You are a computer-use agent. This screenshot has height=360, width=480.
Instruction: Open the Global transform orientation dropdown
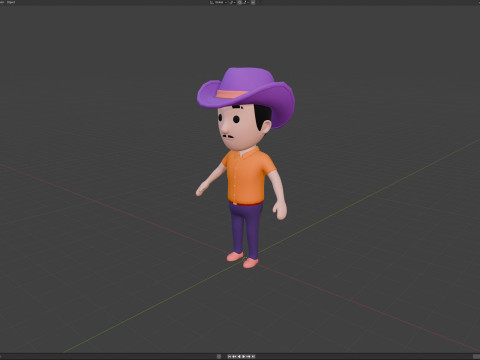pos(218,2)
